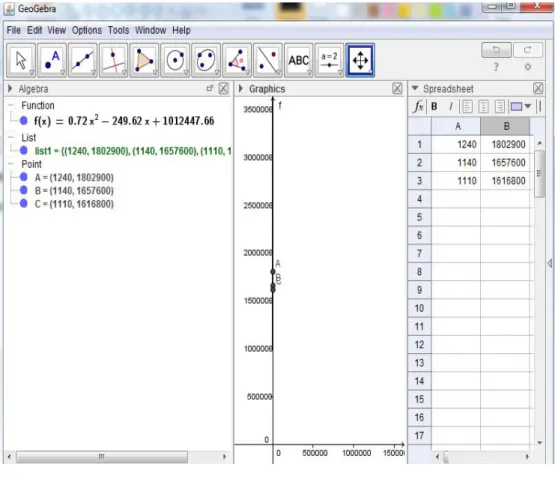The image size is (555, 479).
Task: Select the Line through Two Points tool
Action: [82, 60]
